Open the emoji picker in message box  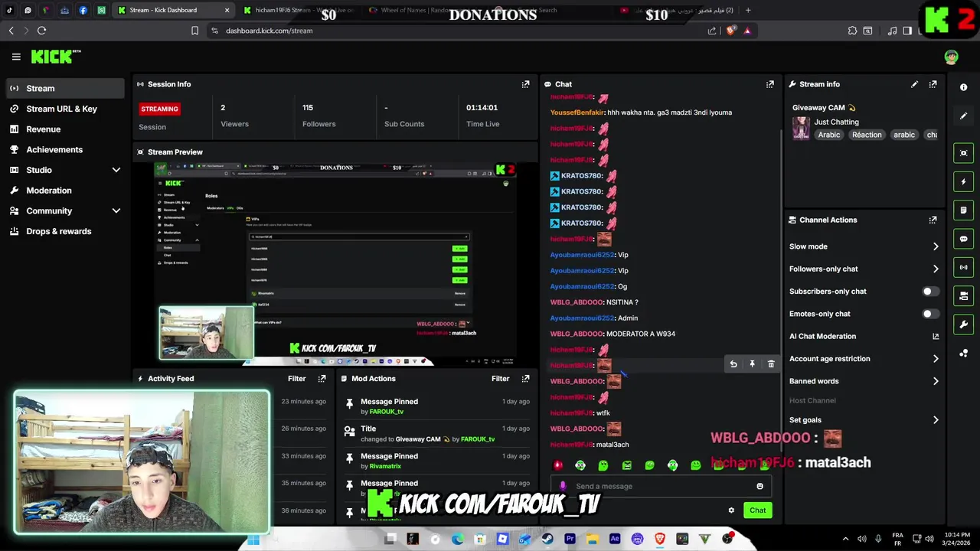[759, 486]
